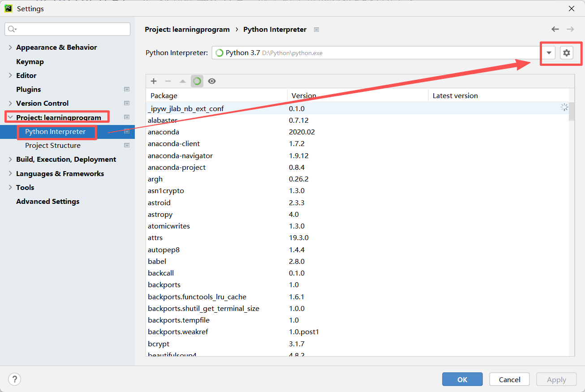This screenshot has width=585, height=392.
Task: Click the upgrade package arrow icon
Action: (x=182, y=81)
